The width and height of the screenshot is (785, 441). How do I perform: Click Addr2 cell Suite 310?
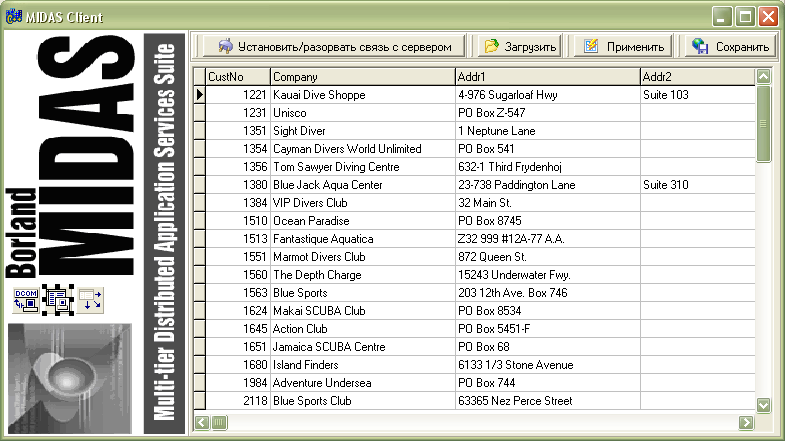pos(698,185)
